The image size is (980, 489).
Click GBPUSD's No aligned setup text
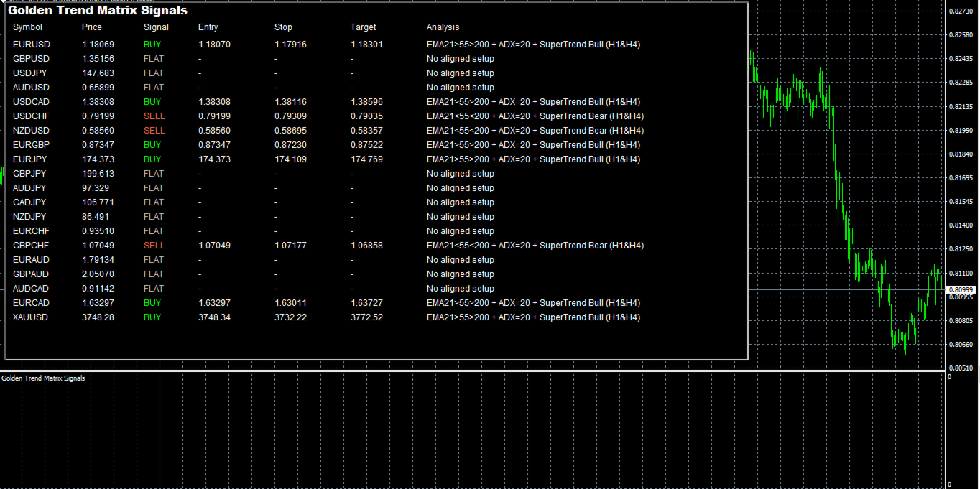tap(461, 59)
